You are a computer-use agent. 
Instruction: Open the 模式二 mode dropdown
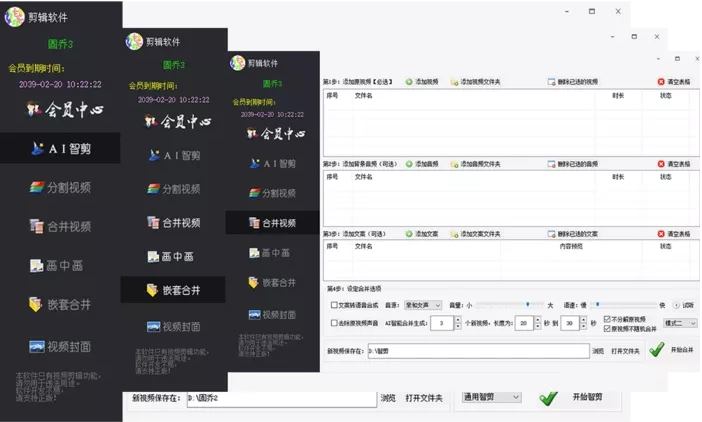(681, 323)
